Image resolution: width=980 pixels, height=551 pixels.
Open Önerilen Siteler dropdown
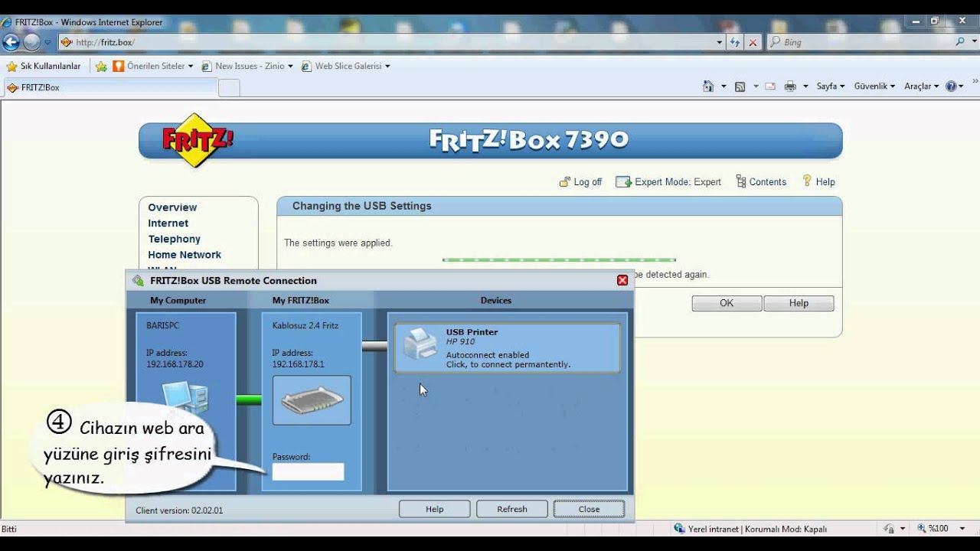(x=153, y=67)
